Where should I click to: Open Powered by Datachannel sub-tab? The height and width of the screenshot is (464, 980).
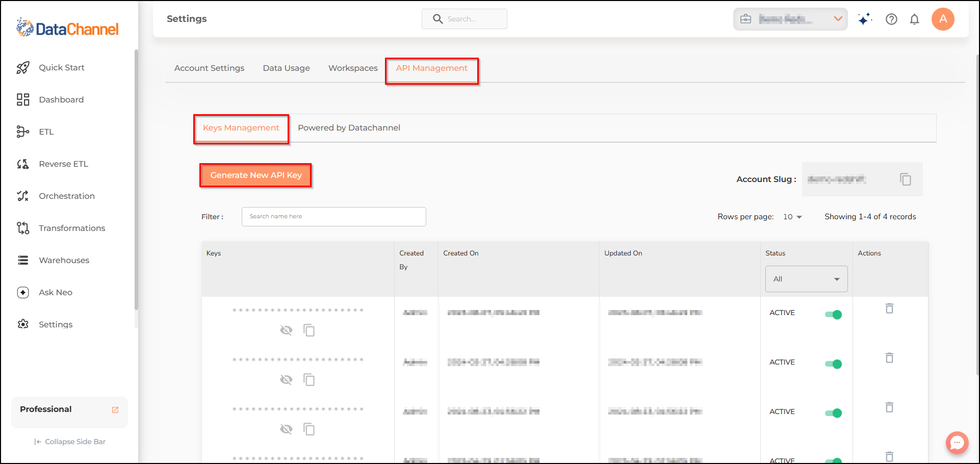click(349, 127)
